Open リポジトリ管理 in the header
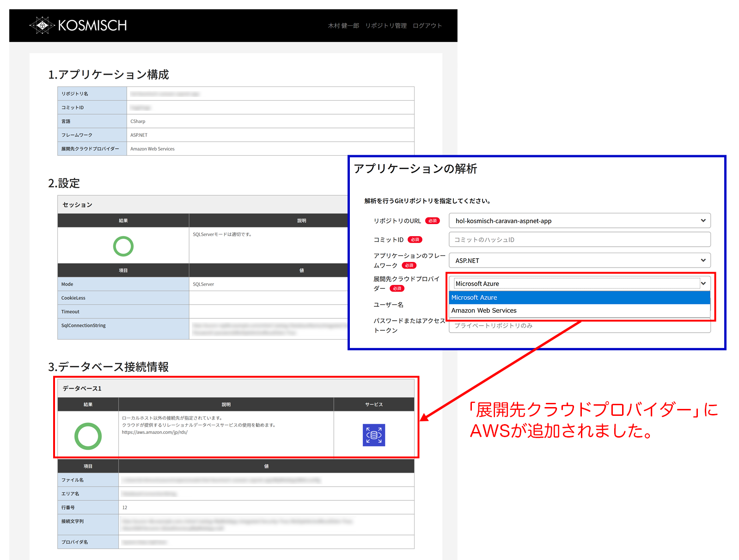 pos(386,25)
